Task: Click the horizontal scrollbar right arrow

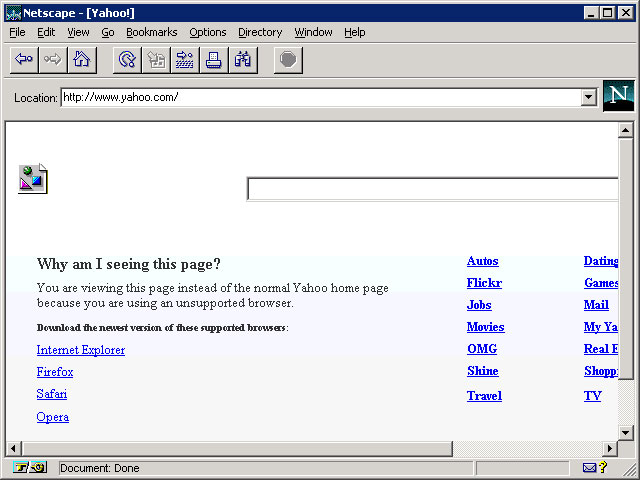Action: [x=610, y=449]
